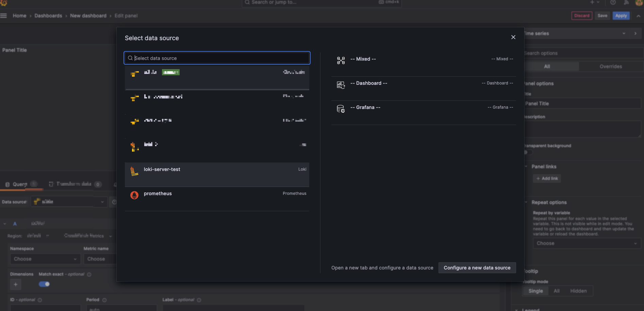Click the Panel Title input field
The height and width of the screenshot is (311, 644).
[582, 104]
